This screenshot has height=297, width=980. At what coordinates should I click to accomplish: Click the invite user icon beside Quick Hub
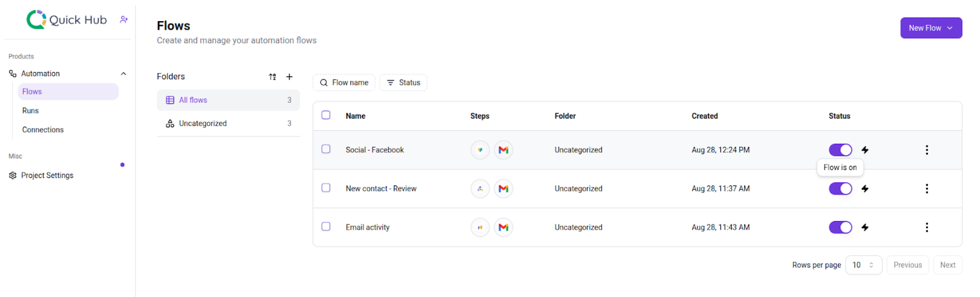coord(124,19)
